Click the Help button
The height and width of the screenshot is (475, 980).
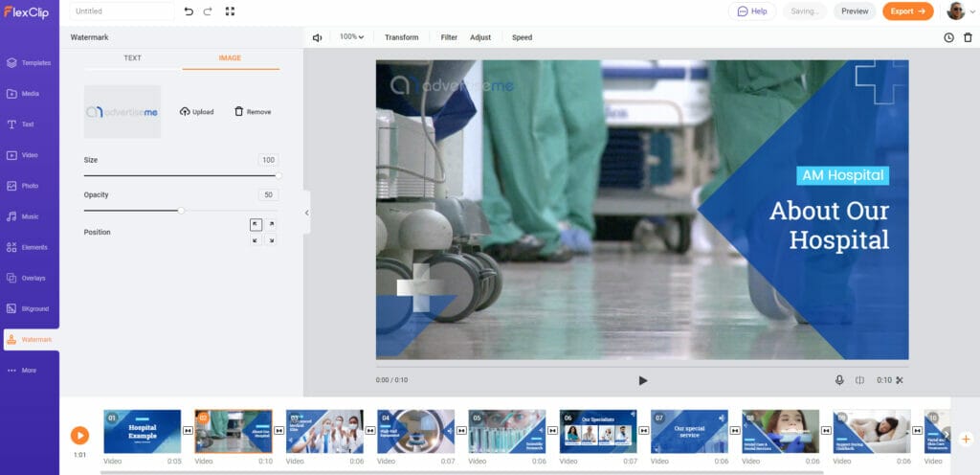tap(752, 11)
